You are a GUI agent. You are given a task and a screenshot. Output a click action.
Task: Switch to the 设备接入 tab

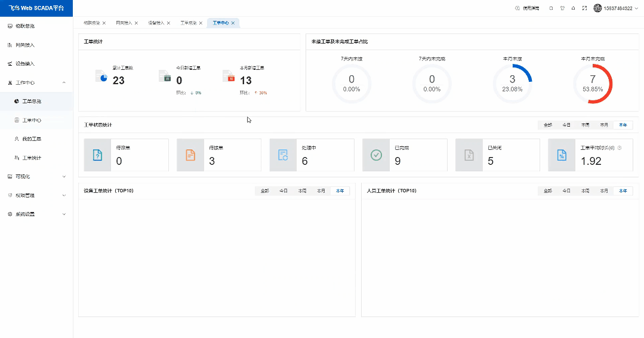156,23
